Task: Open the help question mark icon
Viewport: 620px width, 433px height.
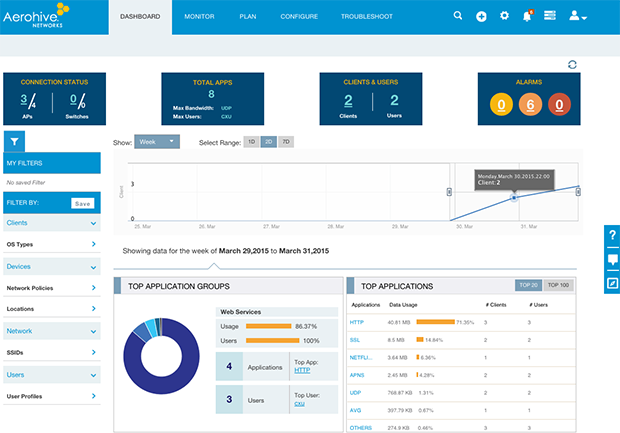Action: coord(611,235)
